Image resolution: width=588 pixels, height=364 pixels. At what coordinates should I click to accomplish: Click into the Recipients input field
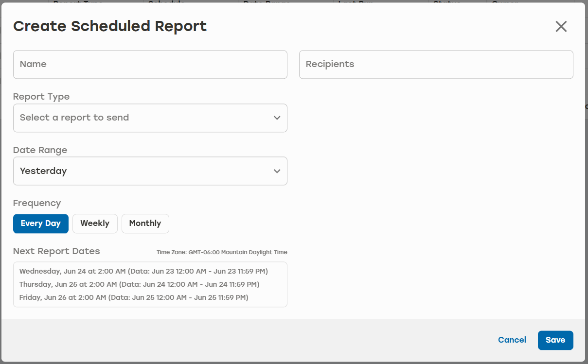pos(436,65)
